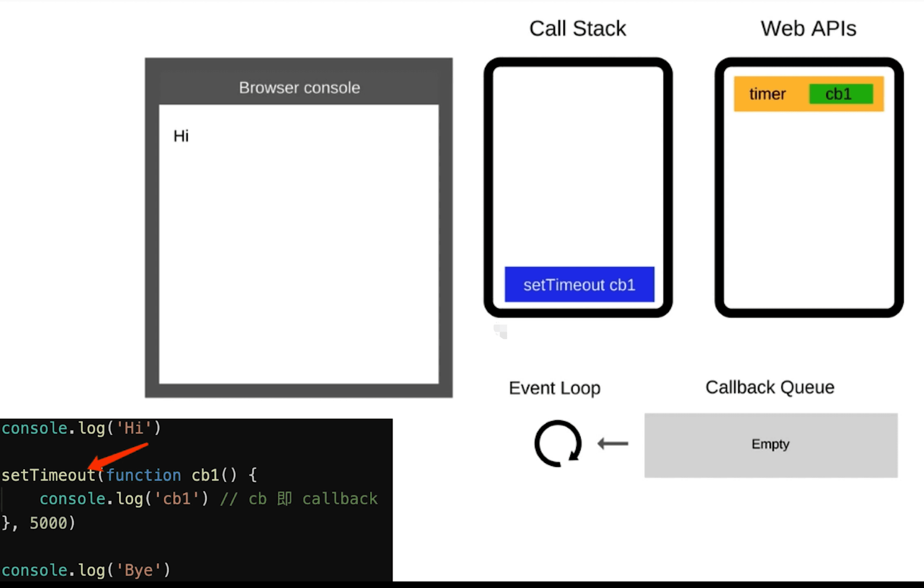Click the left-pointing arrow beside callback queue
924x588 pixels.
[x=613, y=444]
